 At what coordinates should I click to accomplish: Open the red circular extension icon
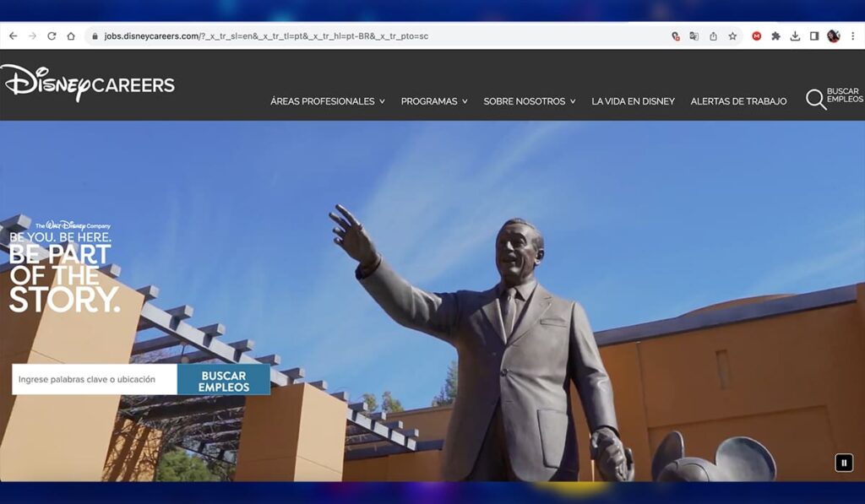pyautogui.click(x=757, y=36)
